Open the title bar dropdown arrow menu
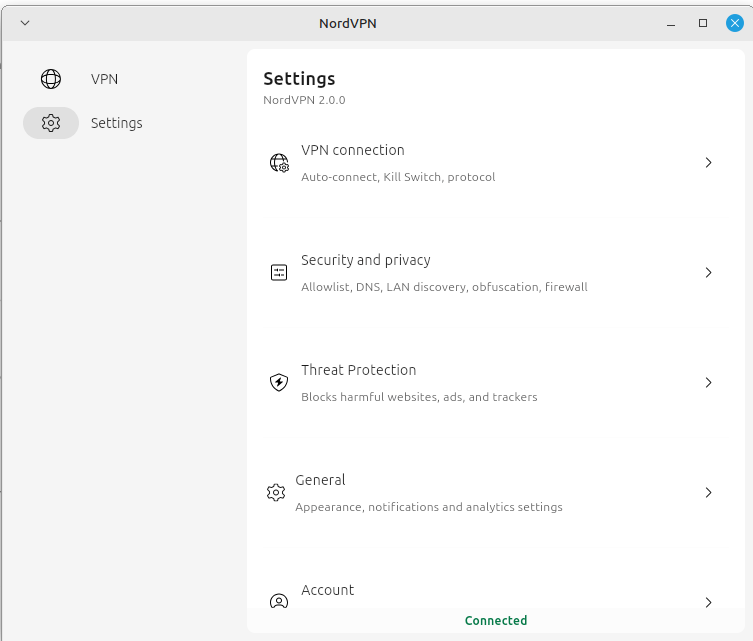Screen dimensions: 753x641 pos(25,23)
